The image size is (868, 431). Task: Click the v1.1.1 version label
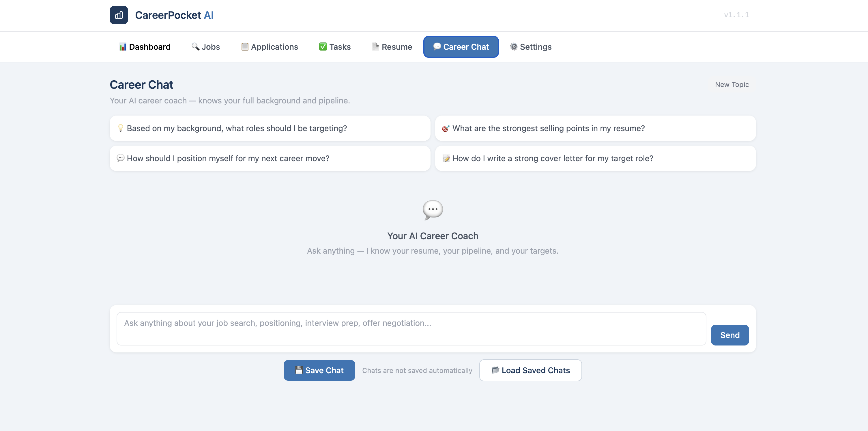pos(736,15)
